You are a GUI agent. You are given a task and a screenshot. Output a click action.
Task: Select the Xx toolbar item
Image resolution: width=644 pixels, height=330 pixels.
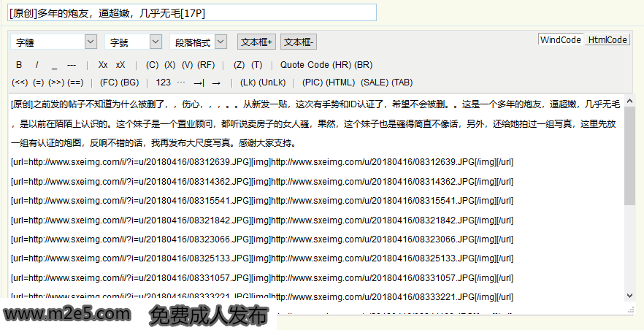click(103, 65)
